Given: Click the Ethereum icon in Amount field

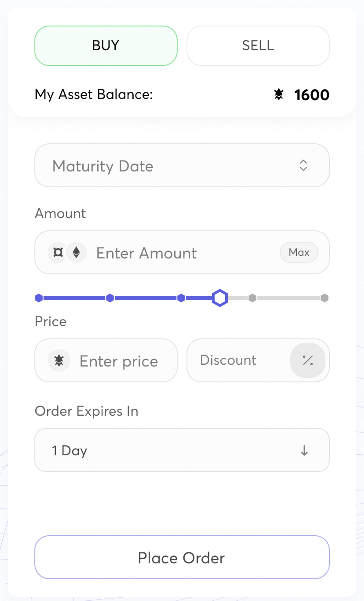Looking at the screenshot, I should pyautogui.click(x=77, y=252).
